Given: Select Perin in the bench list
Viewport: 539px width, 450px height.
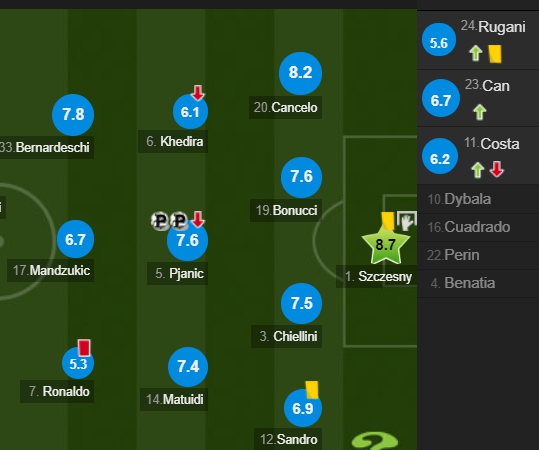Looking at the screenshot, I should pyautogui.click(x=478, y=255).
